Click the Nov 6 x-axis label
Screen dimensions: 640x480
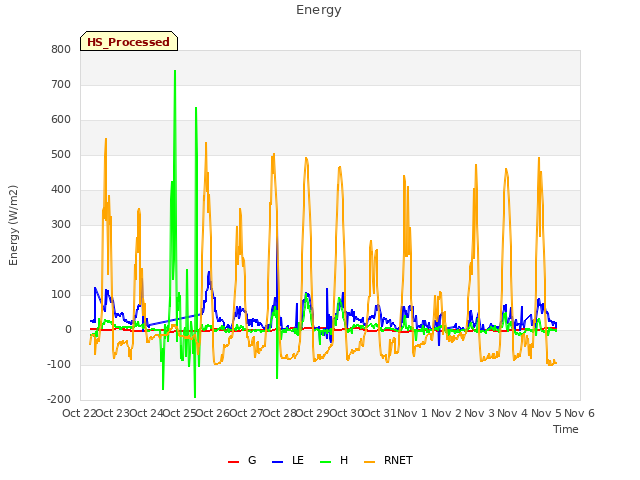coord(580,413)
